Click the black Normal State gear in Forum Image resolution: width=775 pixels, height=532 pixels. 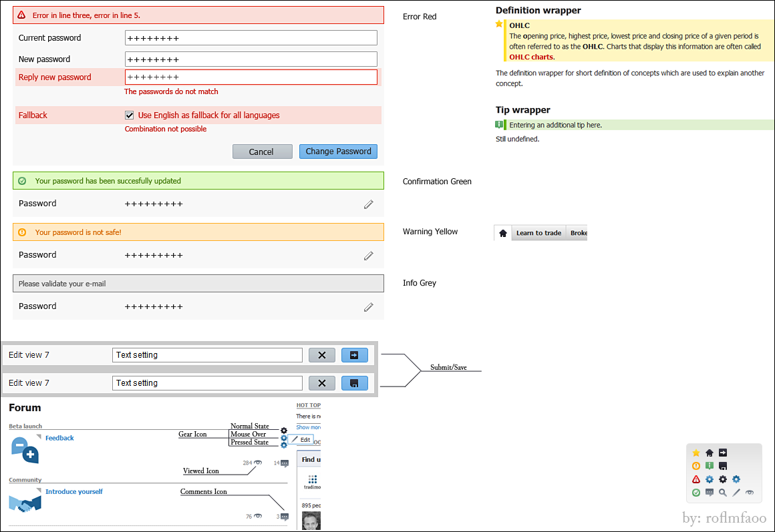pos(284,431)
